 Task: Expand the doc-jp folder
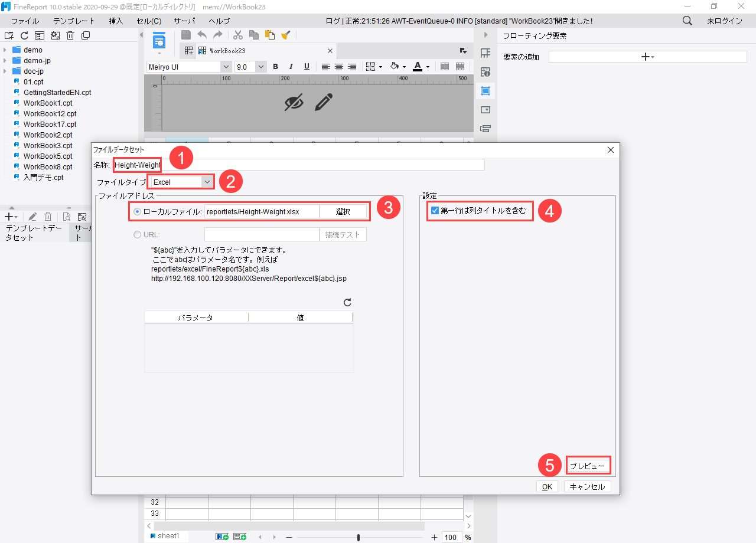point(5,71)
